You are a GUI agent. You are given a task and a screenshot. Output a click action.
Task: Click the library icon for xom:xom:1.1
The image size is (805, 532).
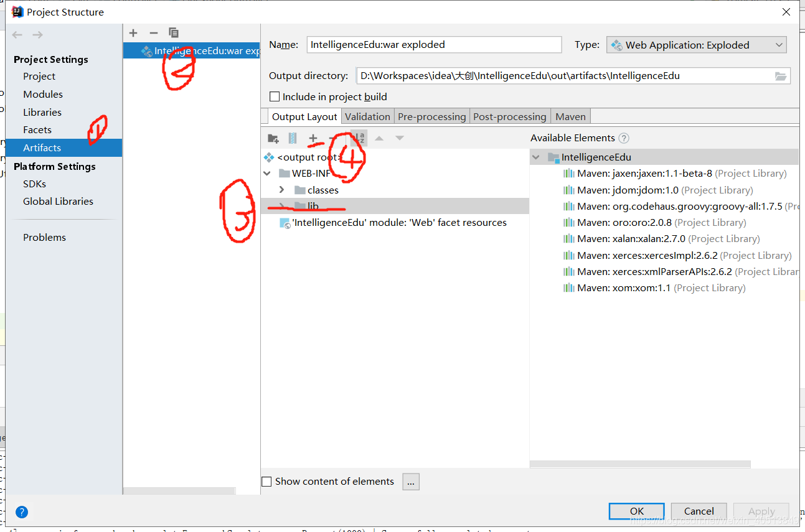click(568, 288)
